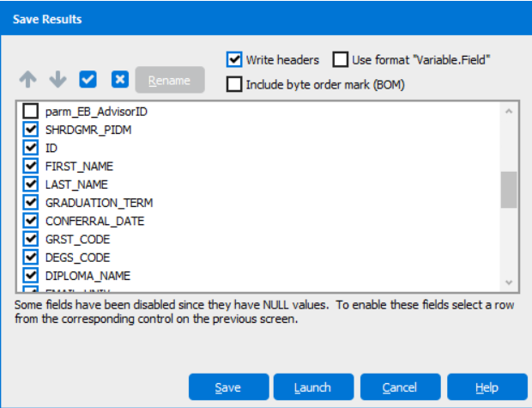Click the Launch button
This screenshot has width=532, height=408.
[313, 387]
